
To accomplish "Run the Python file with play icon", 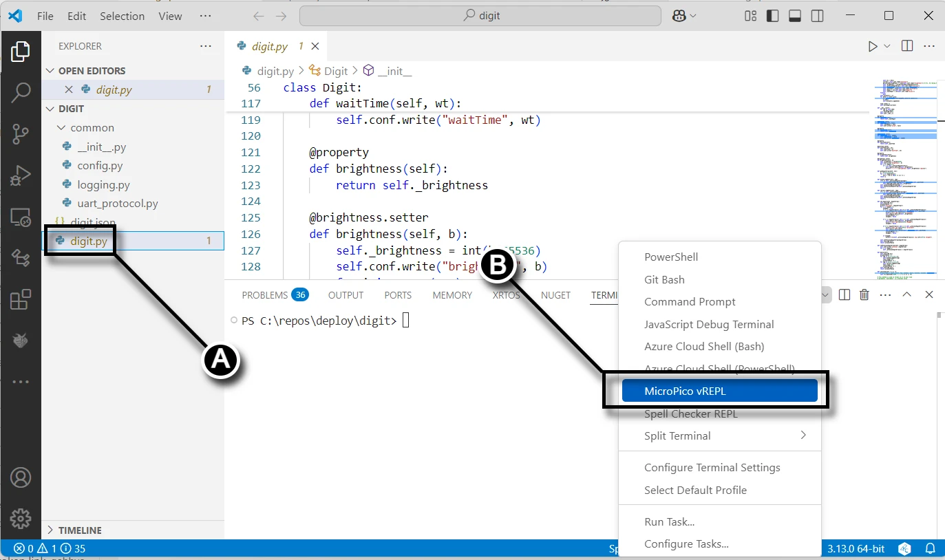I will coord(872,46).
